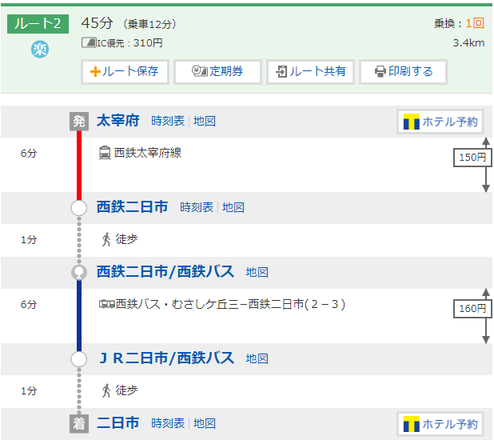Select the 西鉄太宰府線 line text
The height and width of the screenshot is (448, 494).
pos(148,153)
